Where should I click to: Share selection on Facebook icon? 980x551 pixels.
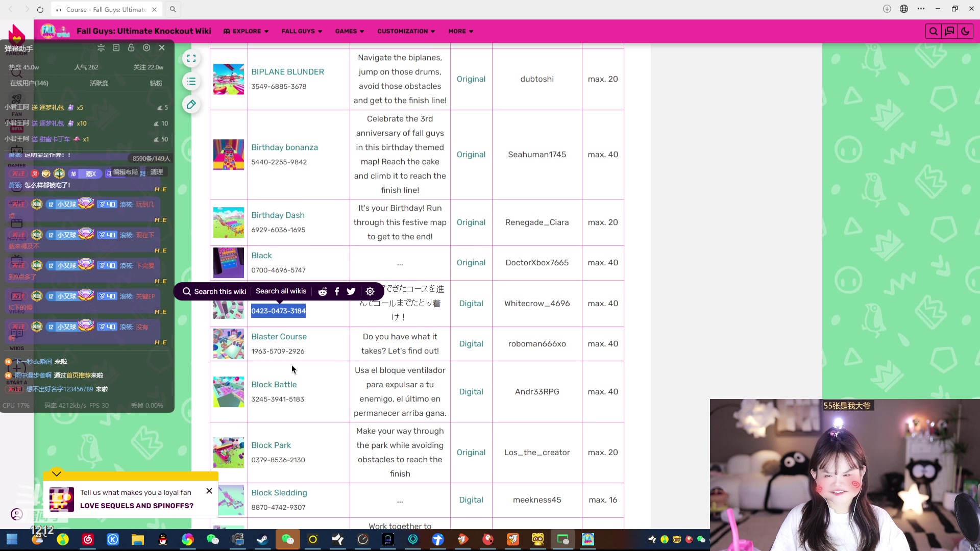click(337, 291)
